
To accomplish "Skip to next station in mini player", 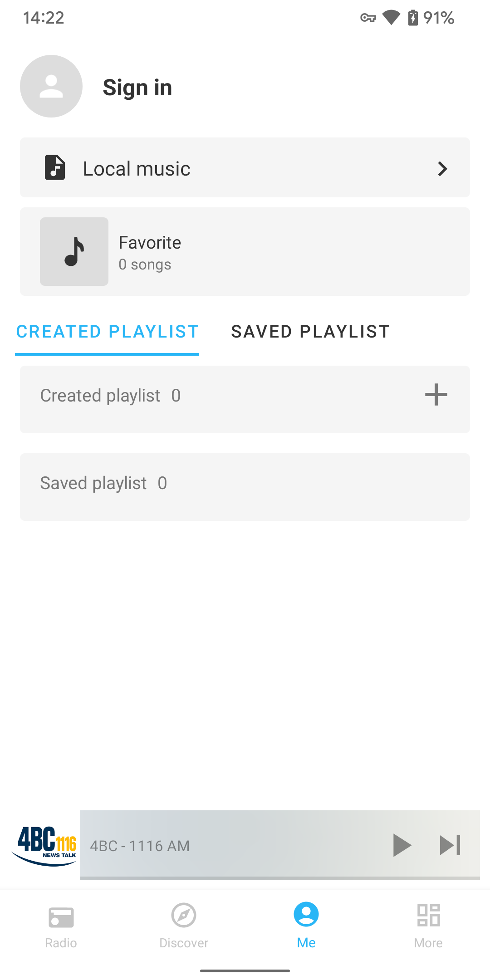I will [x=450, y=845].
